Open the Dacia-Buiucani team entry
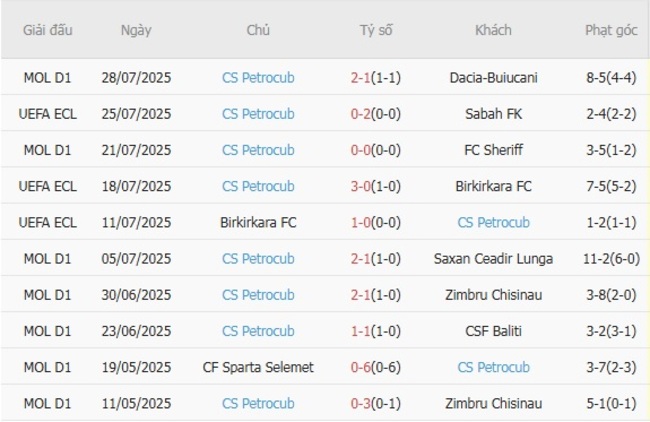The height and width of the screenshot is (422, 650). 493,78
